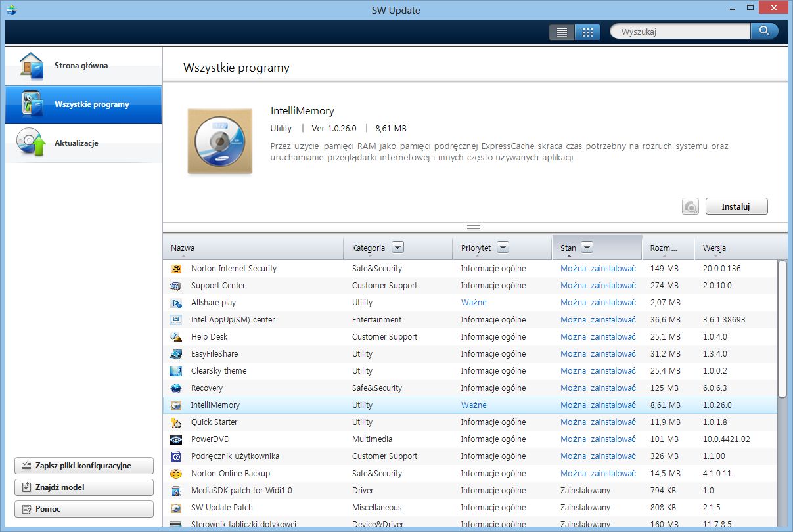The width and height of the screenshot is (793, 532).
Task: Click the Znajdź model button
Action: pyautogui.click(x=84, y=487)
